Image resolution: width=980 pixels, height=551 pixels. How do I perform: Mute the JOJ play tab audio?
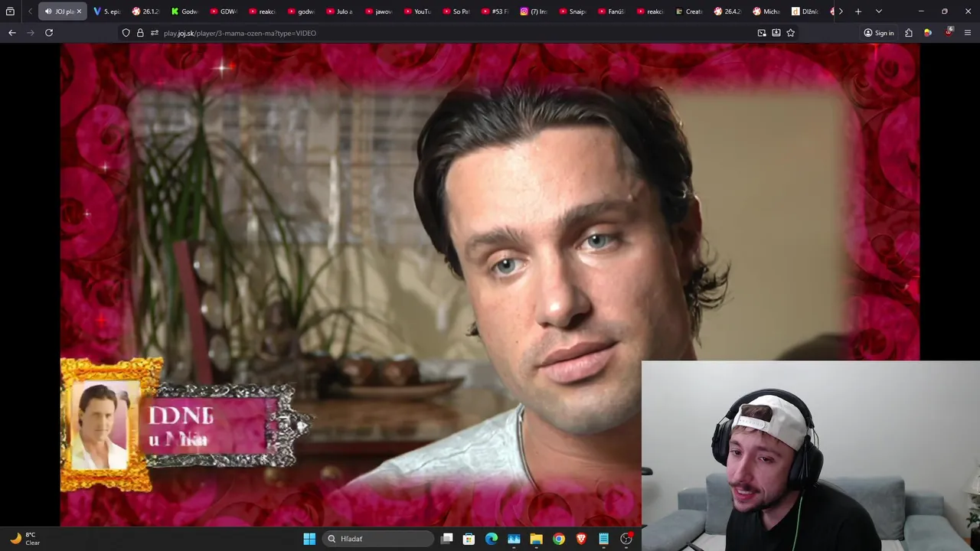(x=48, y=11)
